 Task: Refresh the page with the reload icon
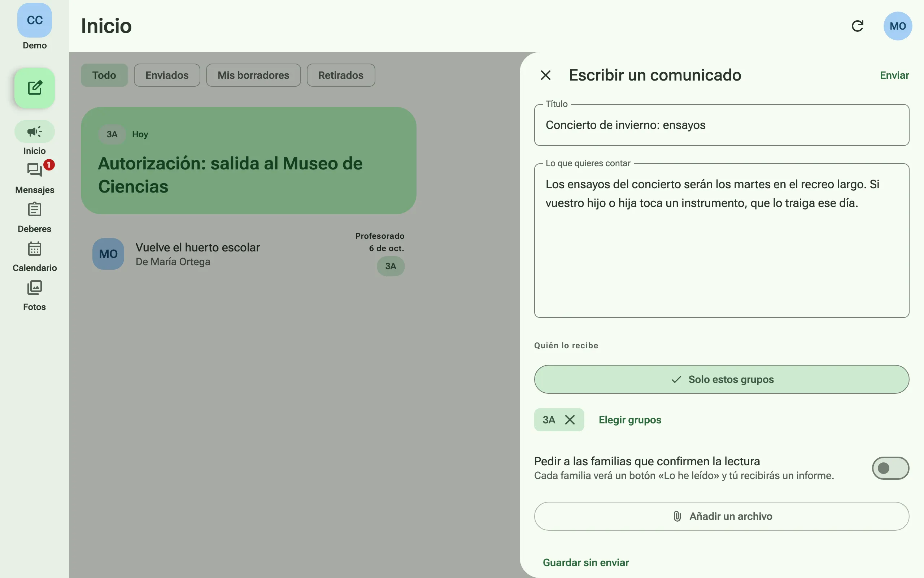coord(858,26)
